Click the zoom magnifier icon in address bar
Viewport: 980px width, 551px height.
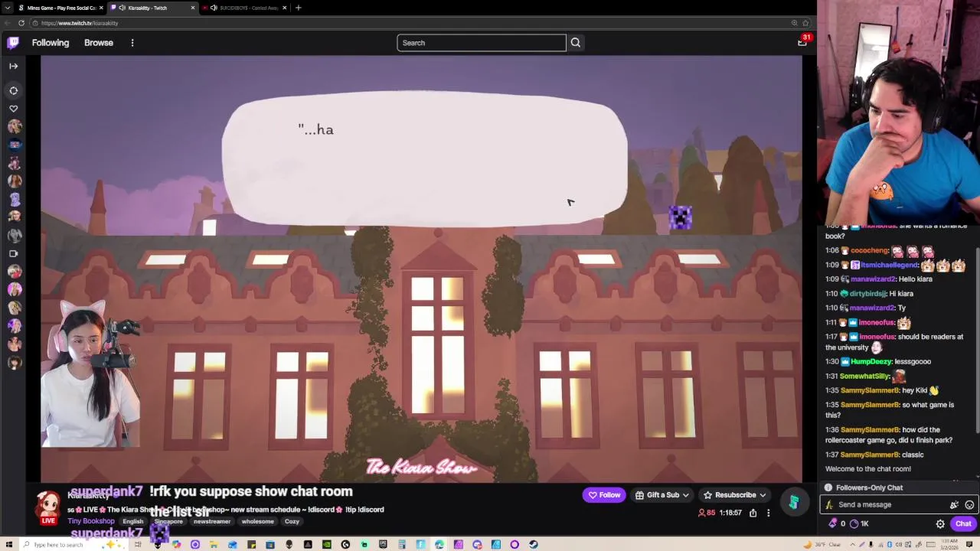point(794,23)
